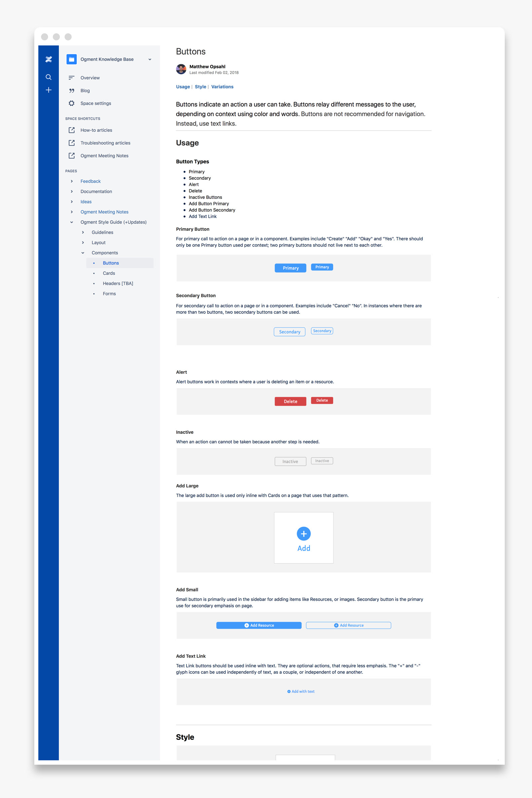Open Space settings in the sidebar
The height and width of the screenshot is (798, 532).
point(96,103)
